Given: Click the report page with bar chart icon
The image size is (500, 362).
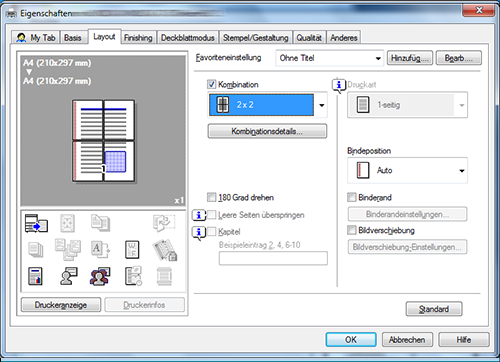Looking at the screenshot, I should click(x=35, y=276).
